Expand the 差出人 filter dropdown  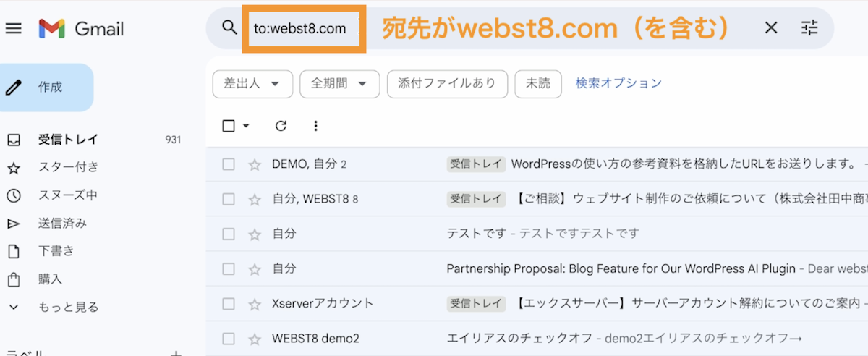point(252,84)
